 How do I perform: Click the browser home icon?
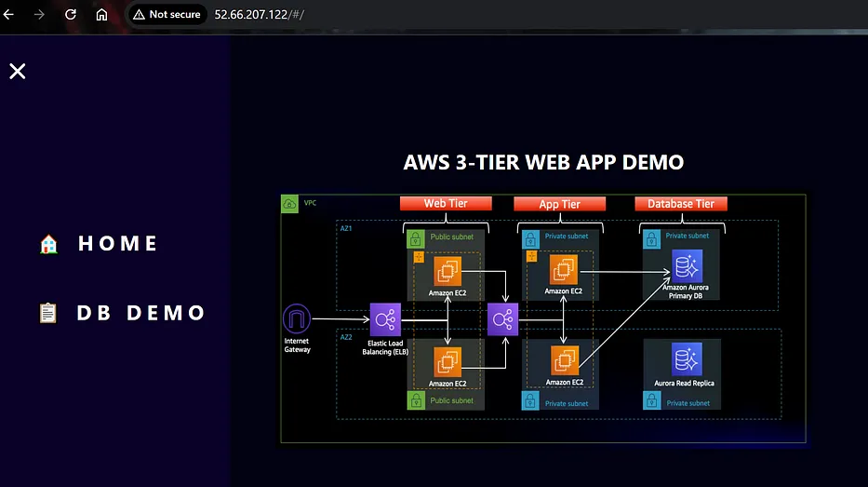(x=101, y=14)
